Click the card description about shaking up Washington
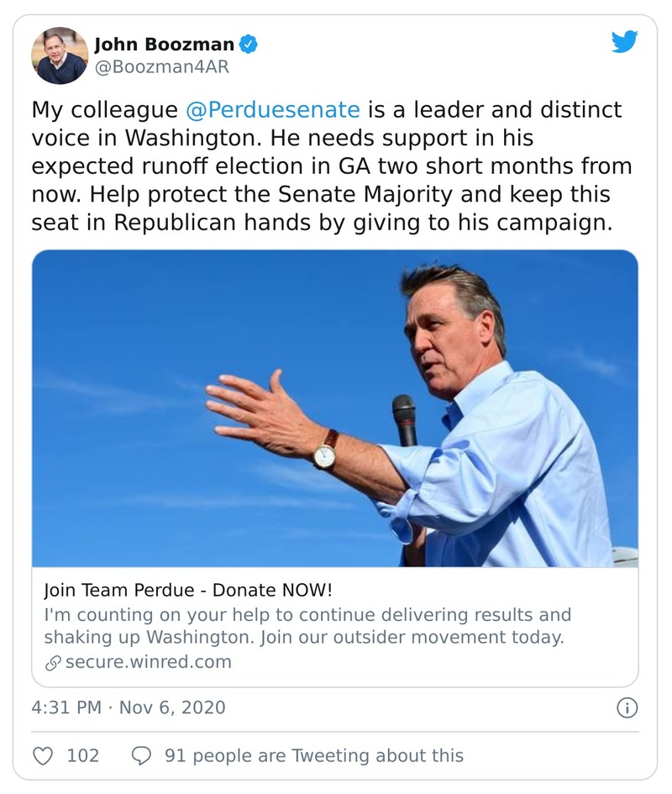This screenshot has width=672, height=794. click(x=307, y=625)
